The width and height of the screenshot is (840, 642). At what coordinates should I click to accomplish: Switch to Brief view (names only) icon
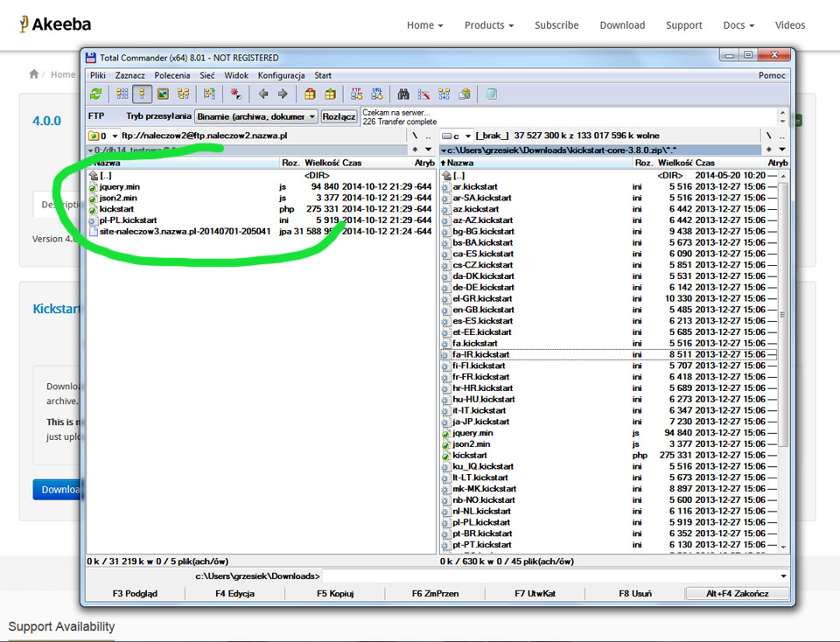pos(122,94)
